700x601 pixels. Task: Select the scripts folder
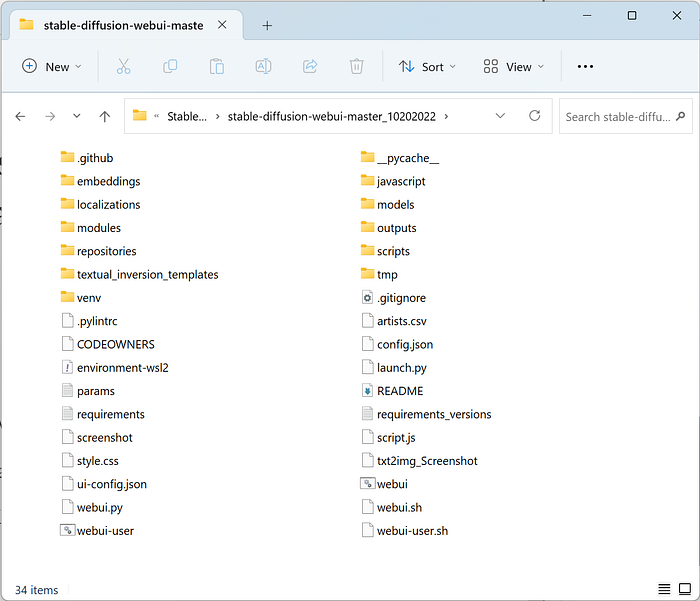(x=385, y=250)
